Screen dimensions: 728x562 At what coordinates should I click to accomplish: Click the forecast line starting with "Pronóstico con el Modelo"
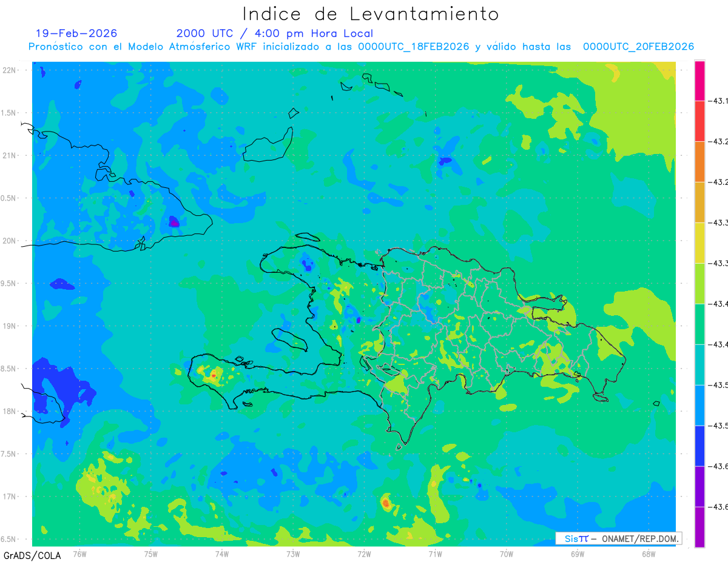coord(362,47)
